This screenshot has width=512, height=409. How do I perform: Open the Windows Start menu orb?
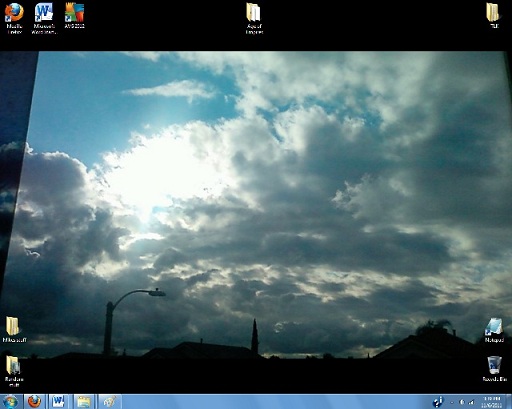(10, 402)
